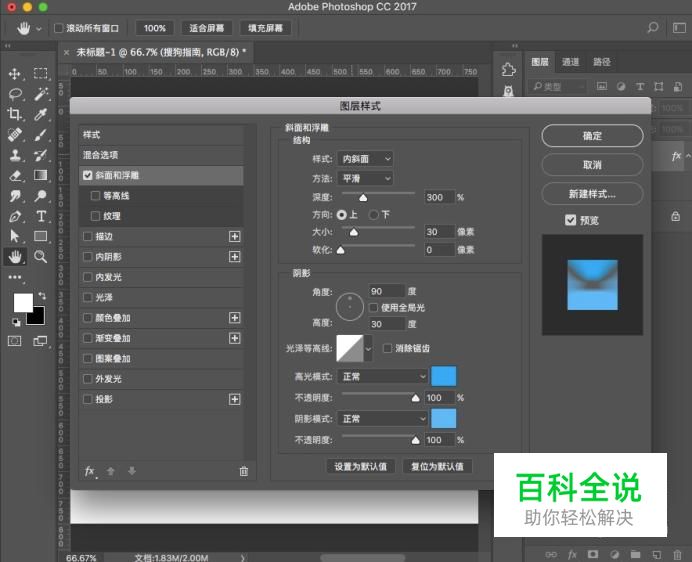This screenshot has width=692, height=562.
Task: Open 方法 dropdown showing 平滑
Action: 365,178
